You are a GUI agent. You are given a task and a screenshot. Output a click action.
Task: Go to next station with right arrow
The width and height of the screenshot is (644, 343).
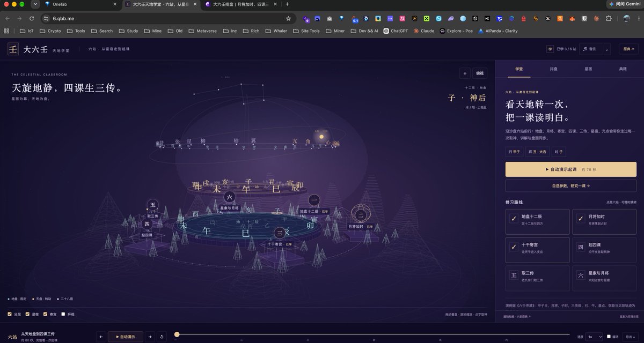[150, 337]
